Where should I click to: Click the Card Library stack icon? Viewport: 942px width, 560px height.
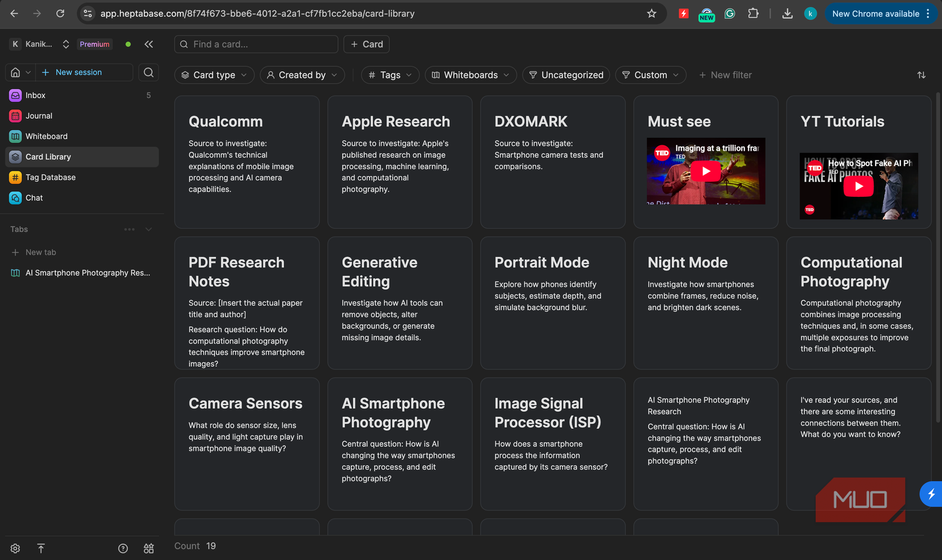tap(15, 157)
